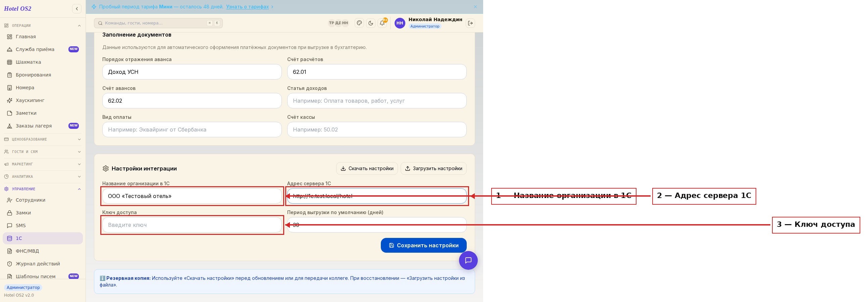The height and width of the screenshot is (302, 868).
Task: Edit Название организации в 1С field
Action: click(x=192, y=196)
